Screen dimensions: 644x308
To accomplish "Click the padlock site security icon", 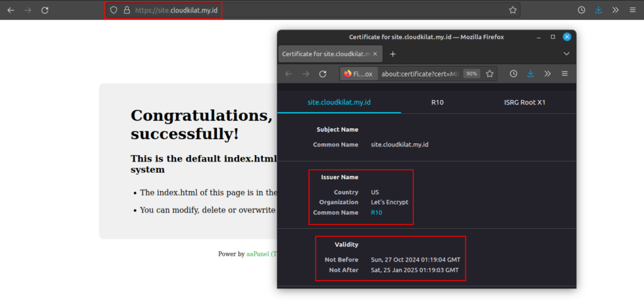I will 126,10.
